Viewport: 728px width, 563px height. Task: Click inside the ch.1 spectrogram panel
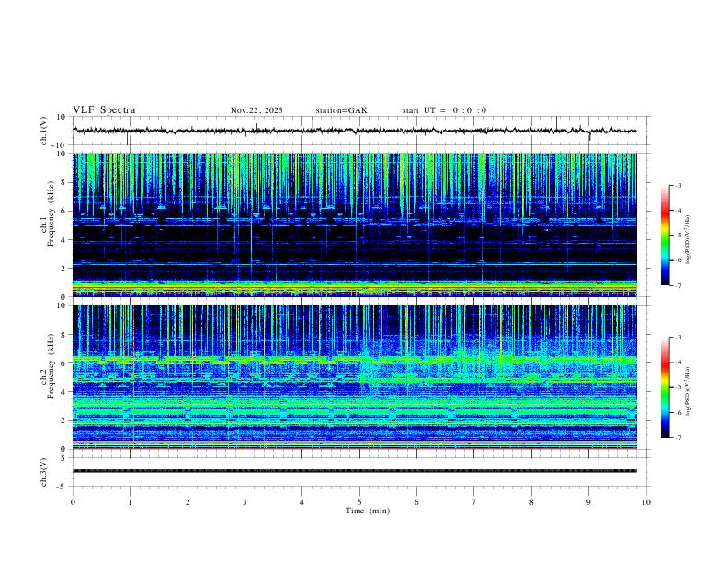tap(354, 224)
